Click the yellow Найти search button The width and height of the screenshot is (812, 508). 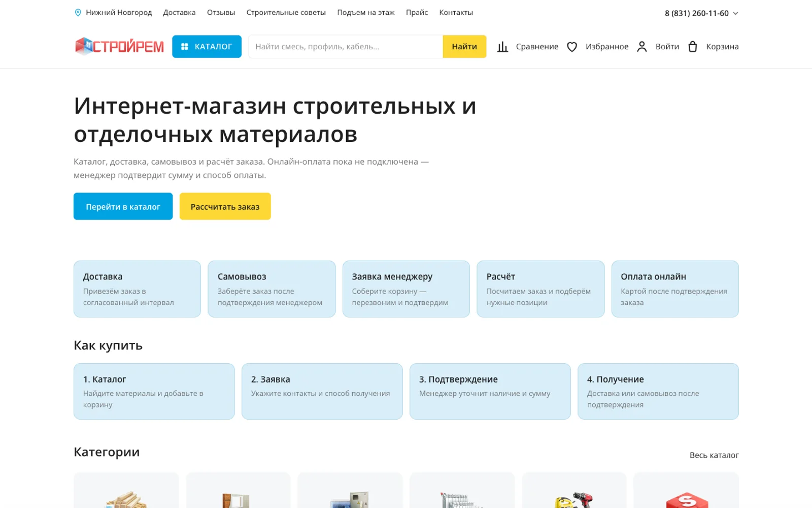coord(464,47)
